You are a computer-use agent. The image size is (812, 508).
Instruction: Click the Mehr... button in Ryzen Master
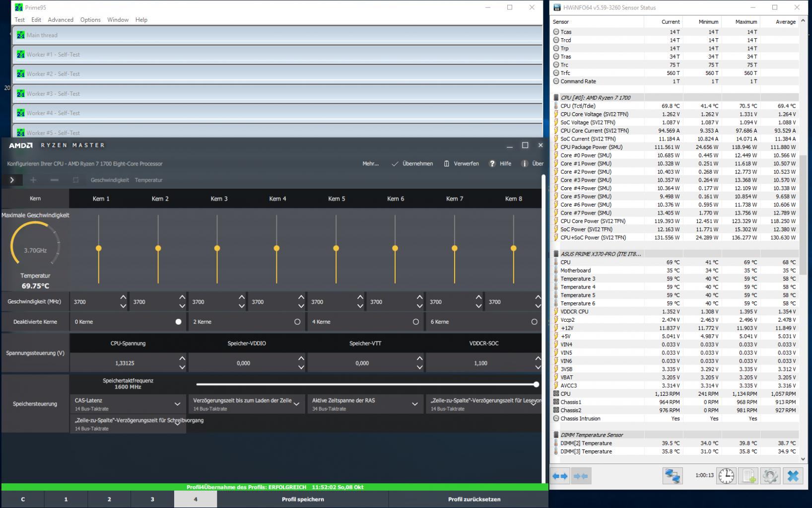point(370,163)
